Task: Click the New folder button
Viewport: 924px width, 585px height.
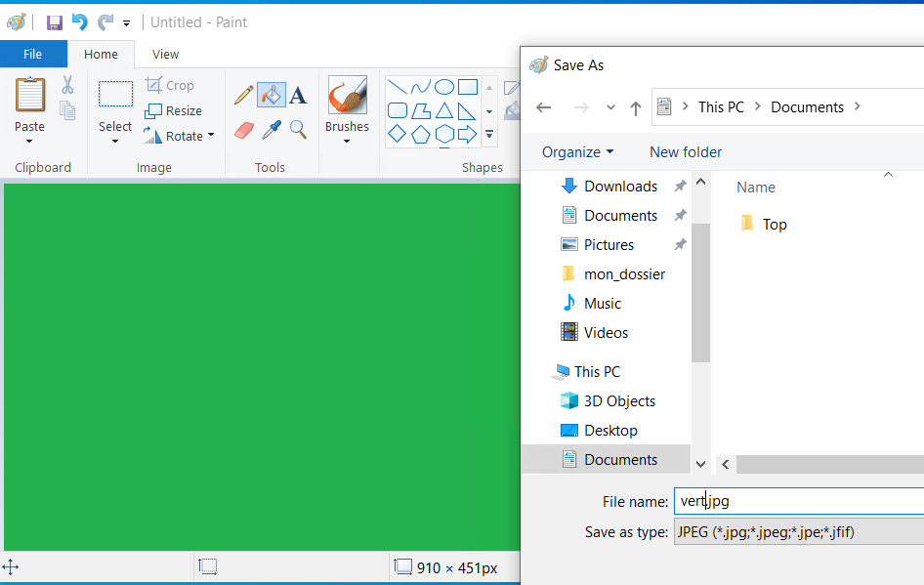Action: point(686,151)
